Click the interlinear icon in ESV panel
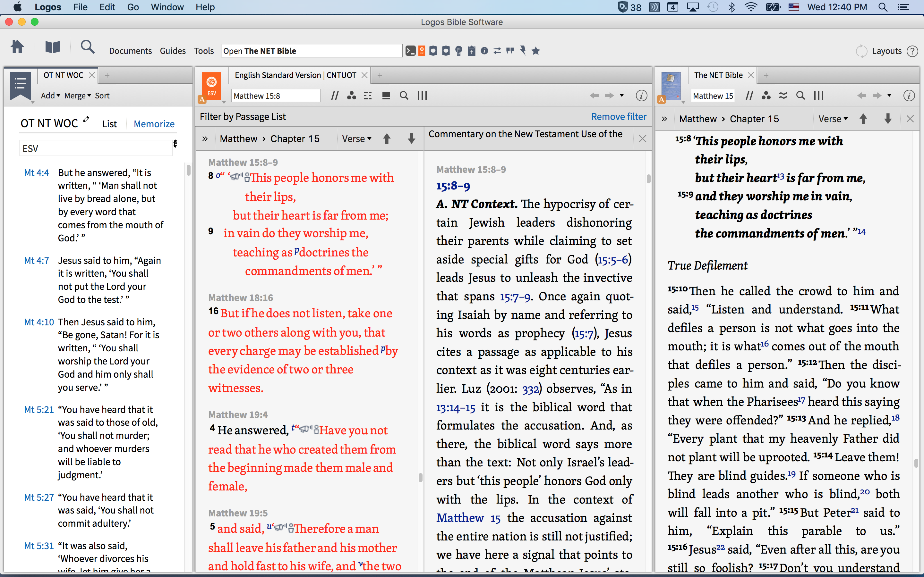Image resolution: width=924 pixels, height=577 pixels. click(x=368, y=96)
